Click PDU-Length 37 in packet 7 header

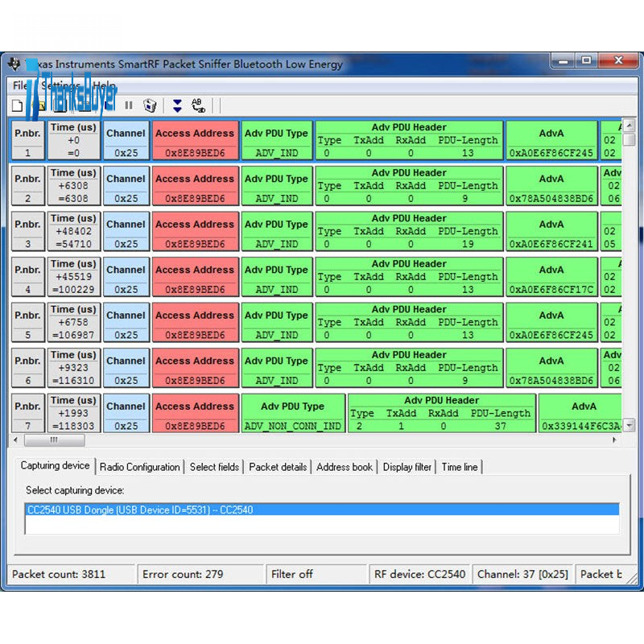500,427
